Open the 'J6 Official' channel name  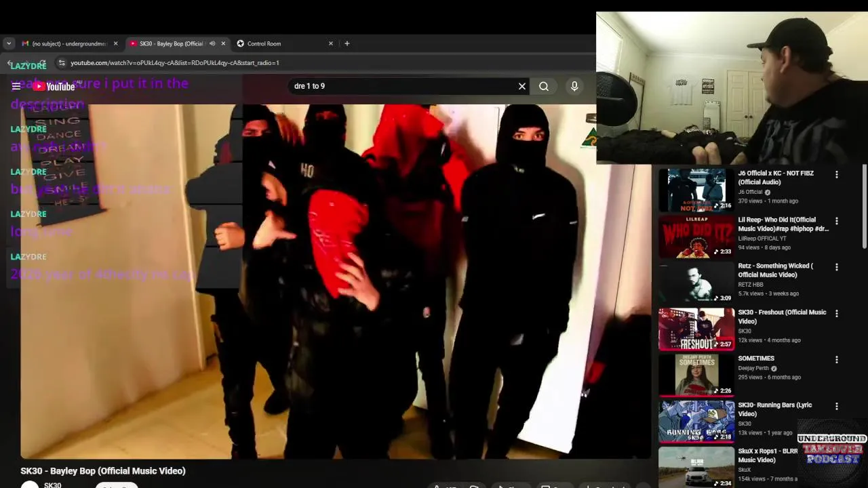(x=750, y=192)
